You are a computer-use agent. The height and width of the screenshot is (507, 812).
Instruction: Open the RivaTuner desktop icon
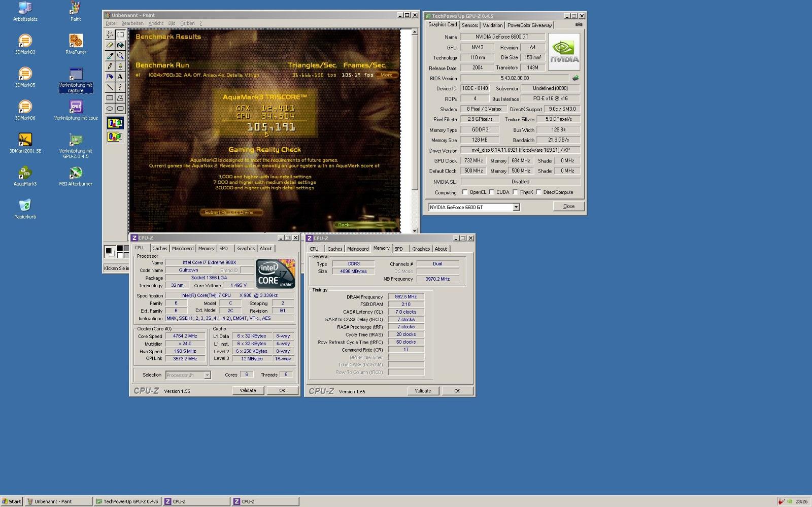pyautogui.click(x=76, y=44)
